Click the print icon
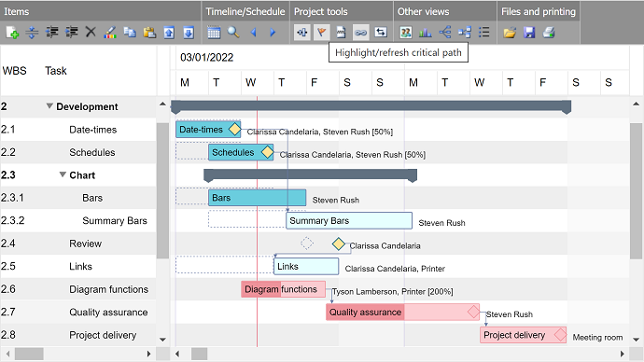The width and height of the screenshot is (644, 362). [549, 33]
